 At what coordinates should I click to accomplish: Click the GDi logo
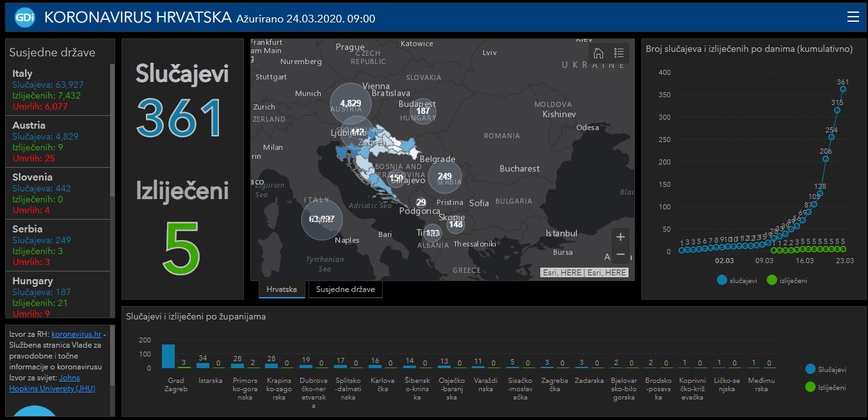click(x=25, y=17)
